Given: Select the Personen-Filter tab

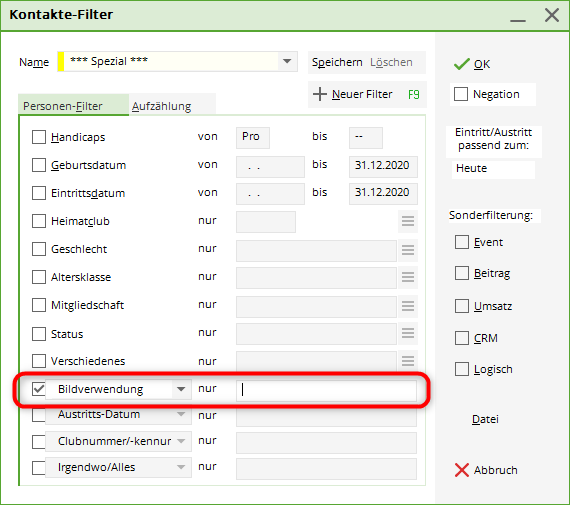Looking at the screenshot, I should click(63, 106).
